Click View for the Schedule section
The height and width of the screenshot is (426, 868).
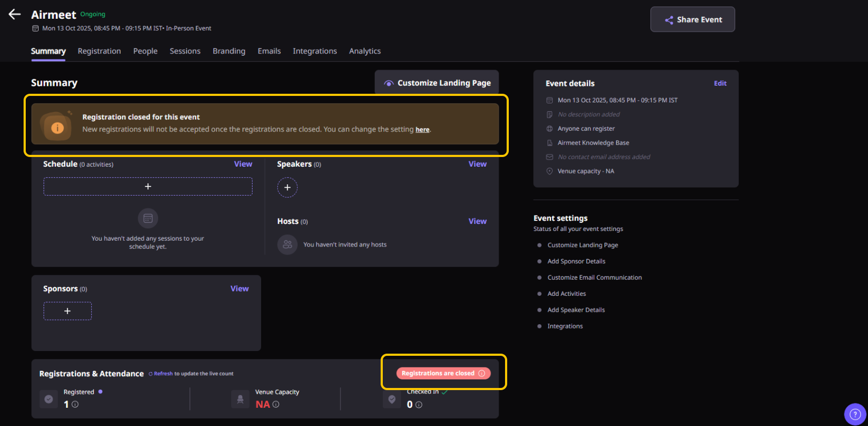pos(243,164)
